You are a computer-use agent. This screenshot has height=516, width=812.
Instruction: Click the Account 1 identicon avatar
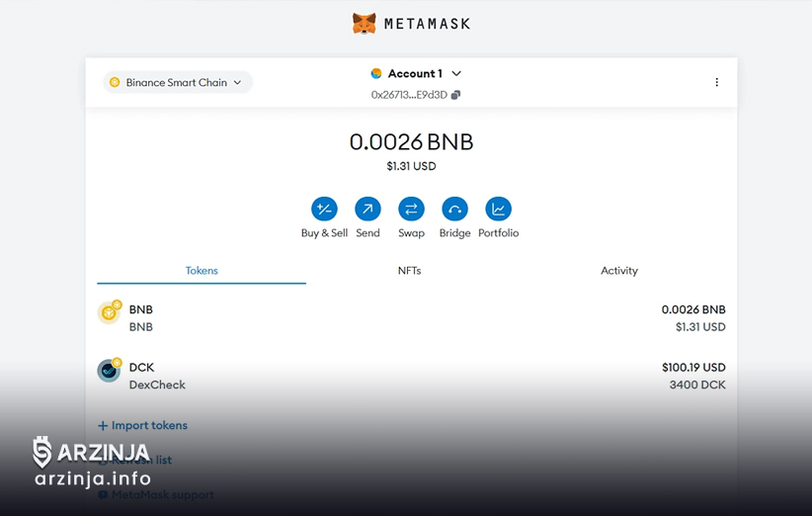(x=376, y=74)
